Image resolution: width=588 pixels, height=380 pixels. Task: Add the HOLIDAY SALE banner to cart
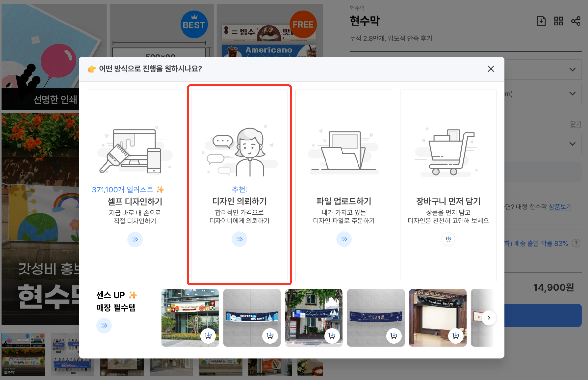pos(208,336)
